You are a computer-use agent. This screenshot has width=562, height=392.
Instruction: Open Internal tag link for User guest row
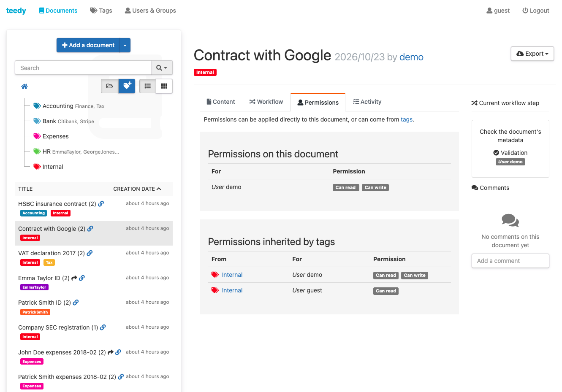(x=232, y=290)
